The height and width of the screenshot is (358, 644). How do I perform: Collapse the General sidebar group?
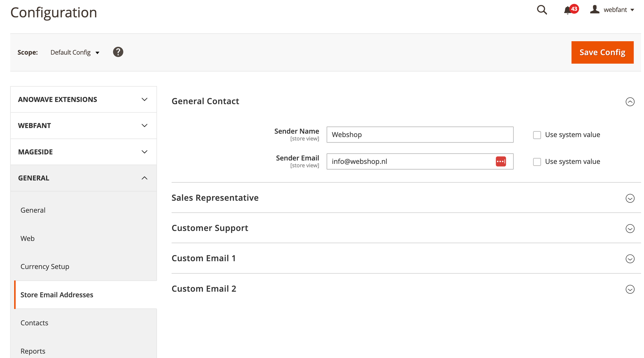click(84, 178)
